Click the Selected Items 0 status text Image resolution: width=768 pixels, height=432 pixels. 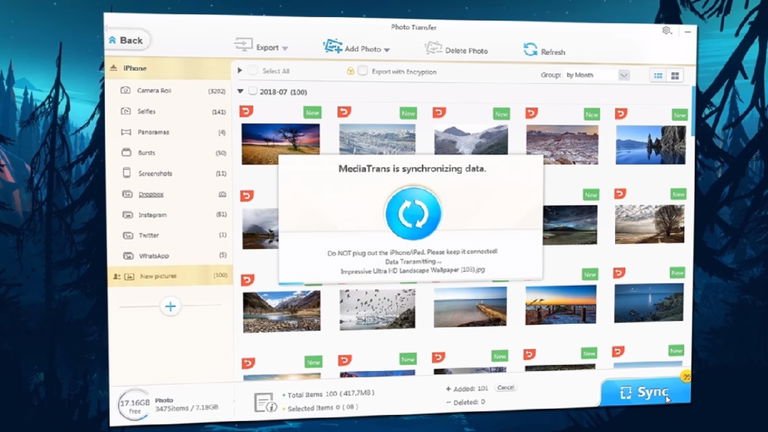(321, 408)
